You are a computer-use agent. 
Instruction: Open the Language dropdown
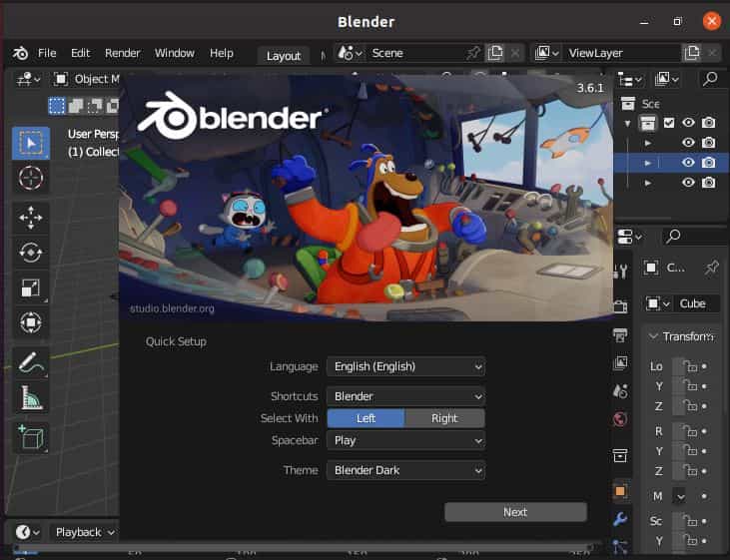tap(406, 366)
